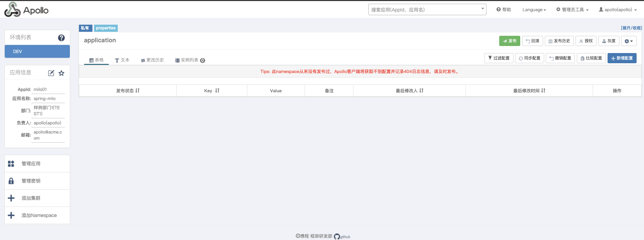644x240 pixels.
Task: Click 同步配置 sync button
Action: 530,58
